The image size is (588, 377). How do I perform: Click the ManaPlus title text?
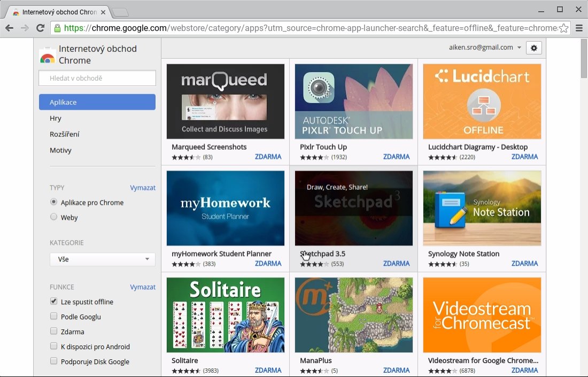tap(316, 360)
